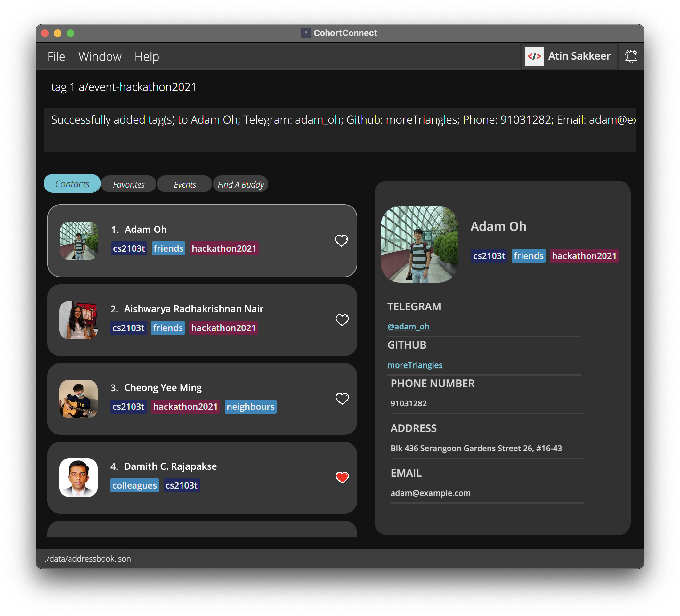Toggle favorite heart for Aishwarya Radhakrishnan Nair
The height and width of the screenshot is (616, 680).
342,320
